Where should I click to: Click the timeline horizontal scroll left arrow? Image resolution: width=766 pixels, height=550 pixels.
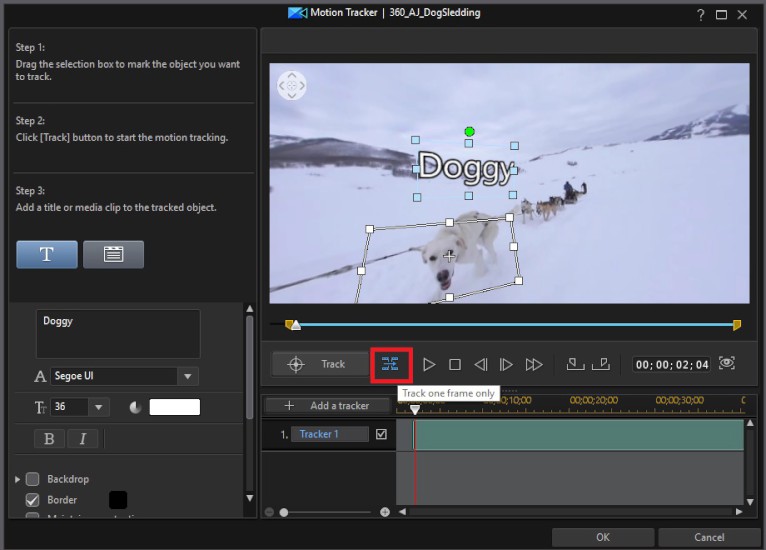tap(402, 512)
